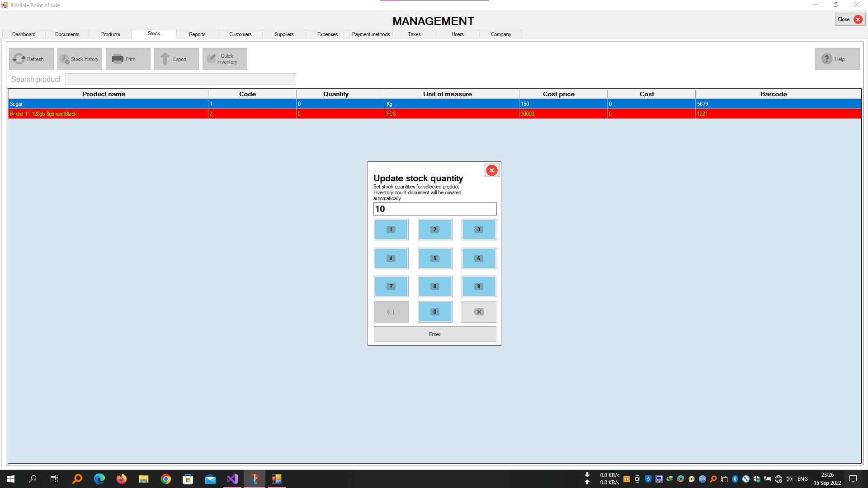Open Visual Studio from the taskbar

tap(232, 479)
